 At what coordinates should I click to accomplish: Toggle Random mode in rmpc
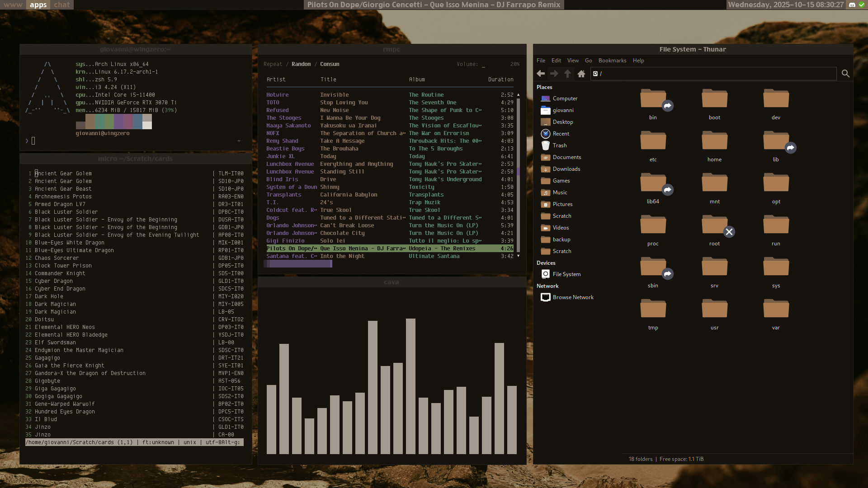point(301,64)
